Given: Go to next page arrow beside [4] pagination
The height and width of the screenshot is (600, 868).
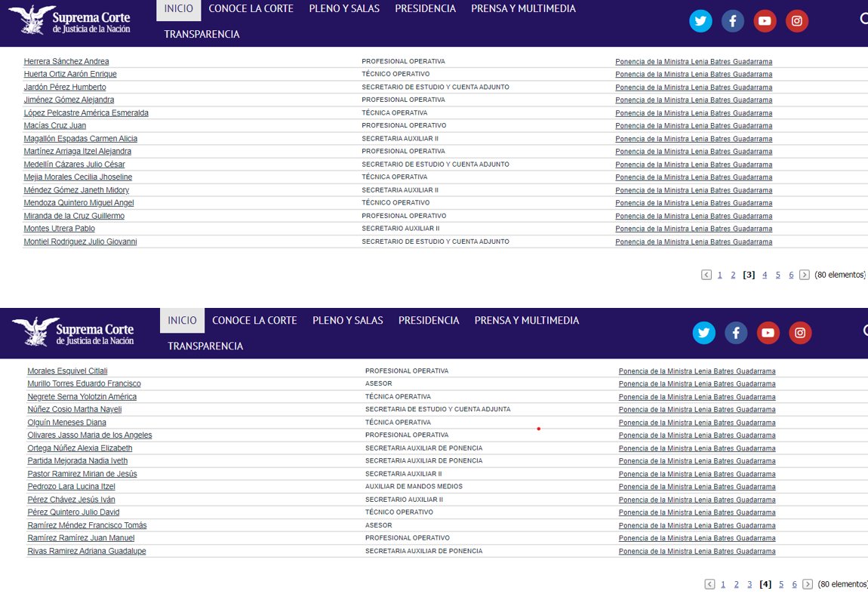Looking at the screenshot, I should click(x=808, y=584).
